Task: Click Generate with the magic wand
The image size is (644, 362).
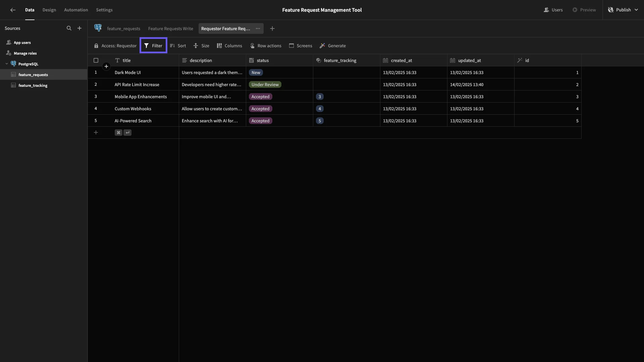Action: (x=333, y=46)
